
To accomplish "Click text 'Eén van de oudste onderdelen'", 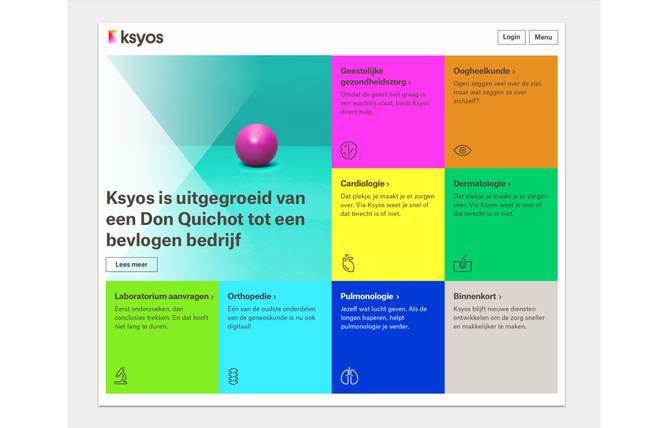I will pos(271,309).
